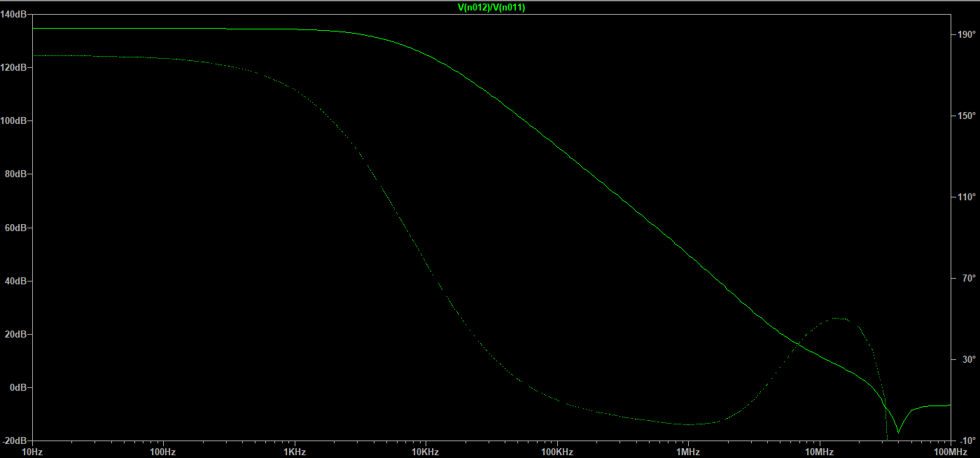Click the 100MHz frequency axis label
The image size is (980, 458).
(x=951, y=452)
